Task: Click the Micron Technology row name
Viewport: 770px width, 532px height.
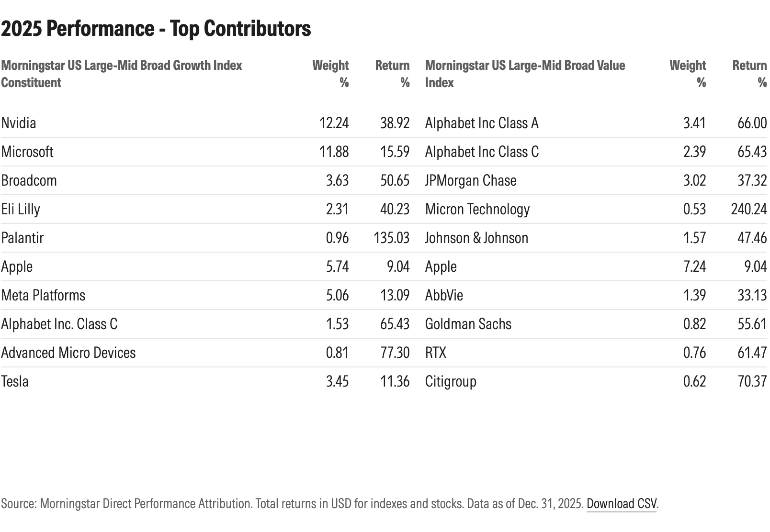Action: (477, 209)
